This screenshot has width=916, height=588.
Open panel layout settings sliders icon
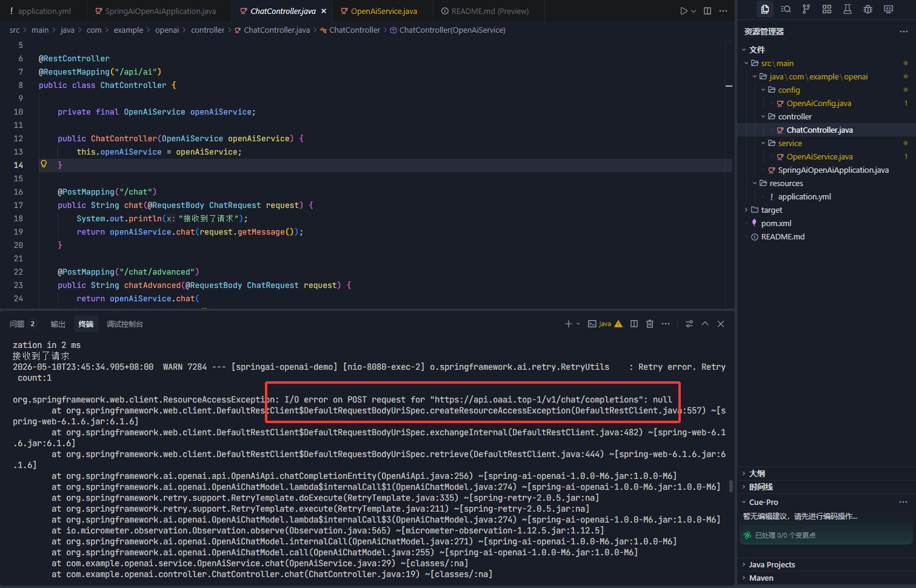689,324
